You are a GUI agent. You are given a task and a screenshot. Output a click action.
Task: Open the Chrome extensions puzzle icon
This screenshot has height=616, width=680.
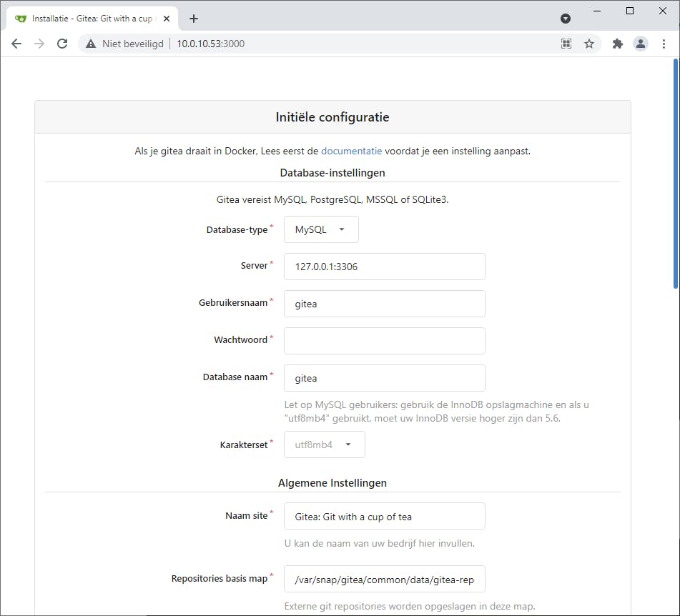[x=617, y=44]
